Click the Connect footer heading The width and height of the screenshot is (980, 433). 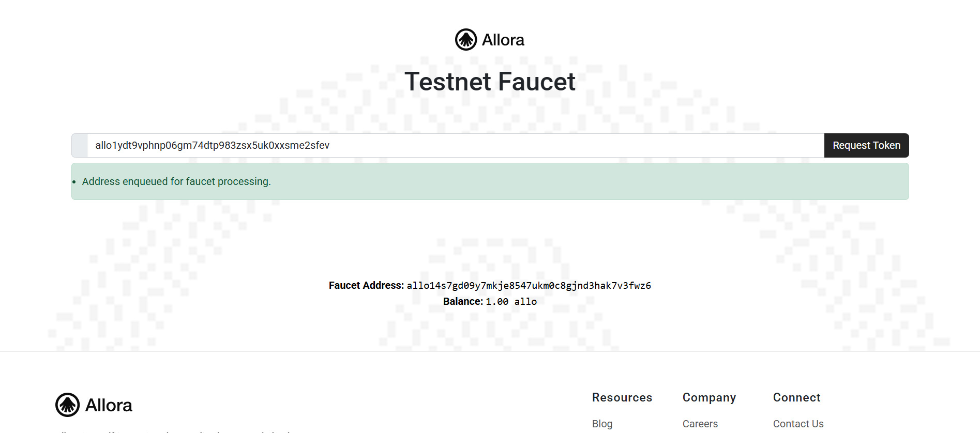pos(796,397)
